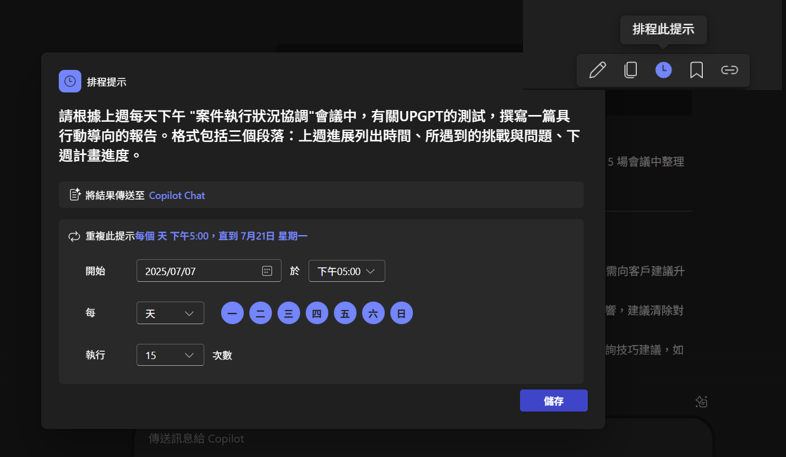Open the 天 frequency dropdown
This screenshot has width=786, height=457.
[170, 313]
